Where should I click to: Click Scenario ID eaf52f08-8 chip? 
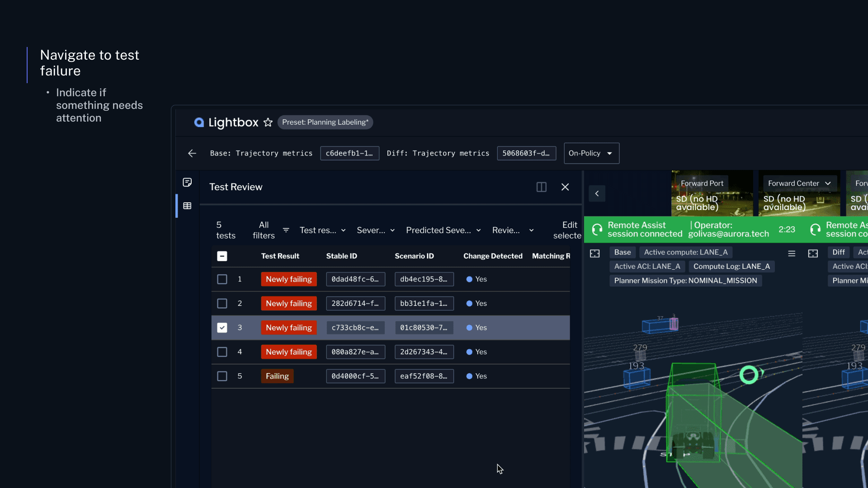tap(424, 376)
